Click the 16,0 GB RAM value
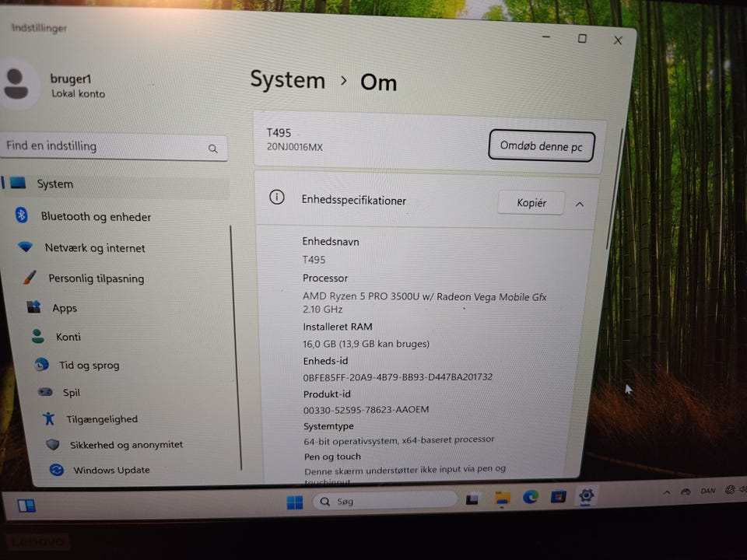The width and height of the screenshot is (747, 560). click(x=366, y=343)
